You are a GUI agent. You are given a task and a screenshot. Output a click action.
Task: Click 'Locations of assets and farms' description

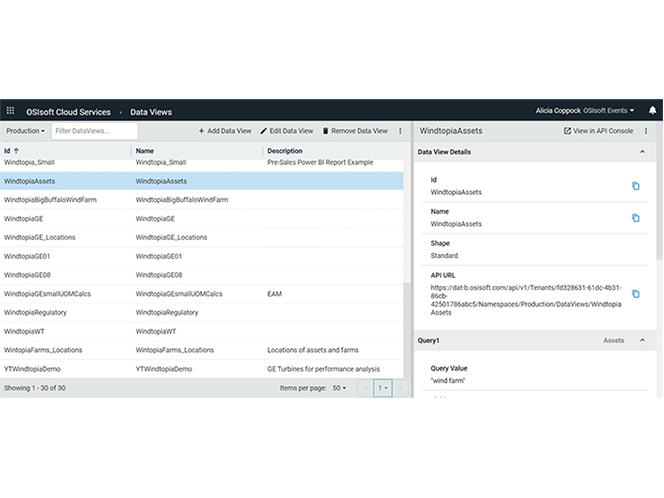pos(313,350)
